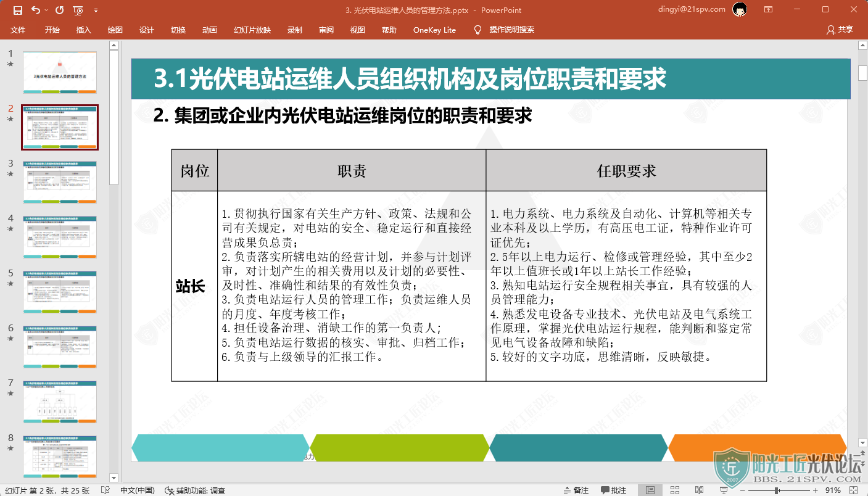The image size is (868, 496).
Task: Click the 任职要求 table header cell
Action: pyautogui.click(x=626, y=170)
